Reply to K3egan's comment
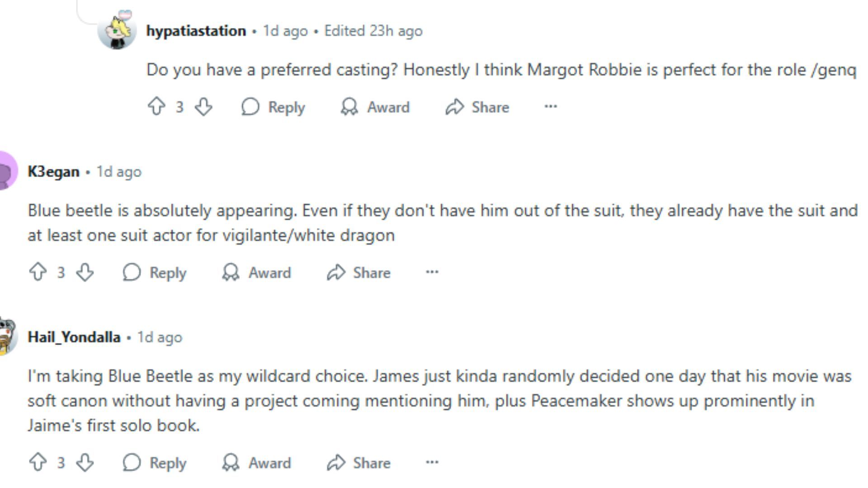Screen dimensions: 868x488 155,272
